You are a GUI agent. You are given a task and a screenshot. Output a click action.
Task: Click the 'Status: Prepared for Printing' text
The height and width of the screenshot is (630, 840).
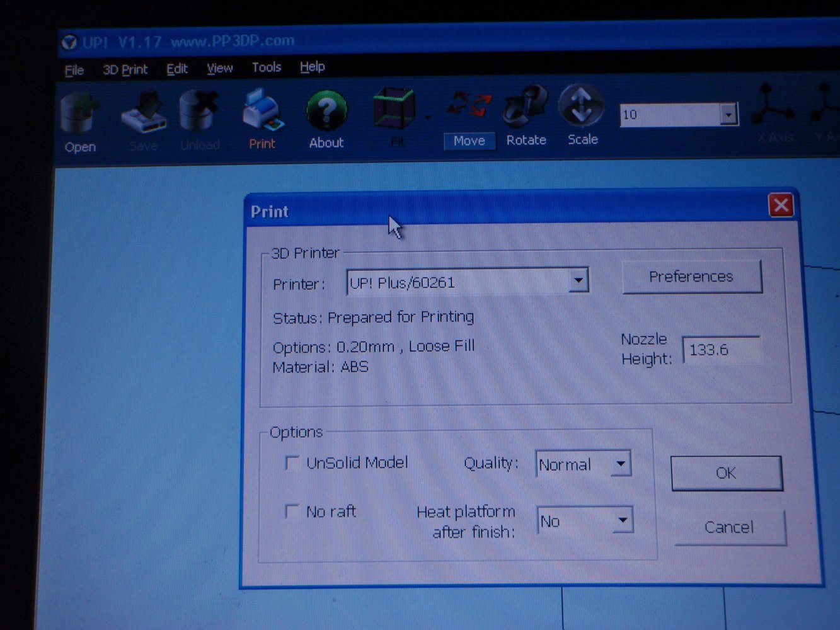(374, 317)
